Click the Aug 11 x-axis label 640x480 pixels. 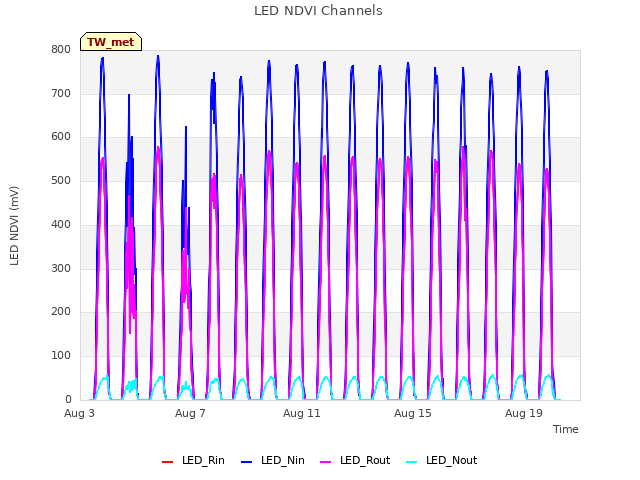click(302, 413)
